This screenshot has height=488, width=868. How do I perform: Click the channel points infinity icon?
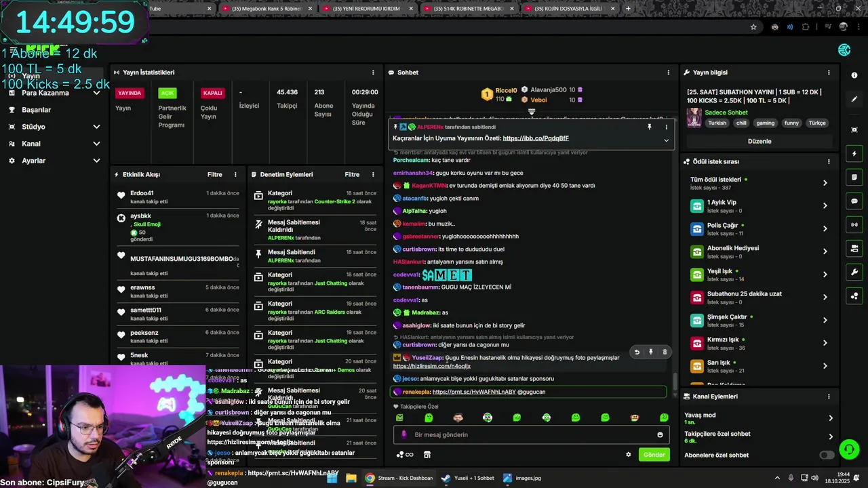pos(405,455)
